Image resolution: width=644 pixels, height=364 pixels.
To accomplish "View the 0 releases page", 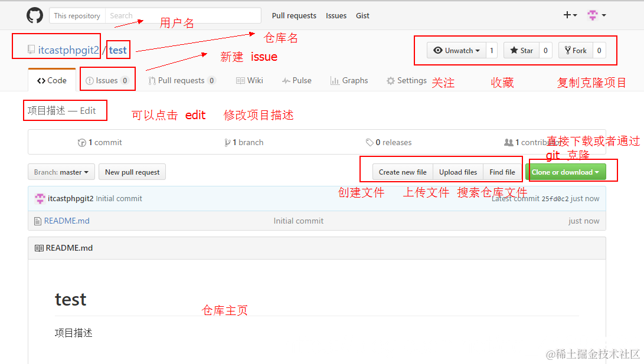I will (x=388, y=142).
